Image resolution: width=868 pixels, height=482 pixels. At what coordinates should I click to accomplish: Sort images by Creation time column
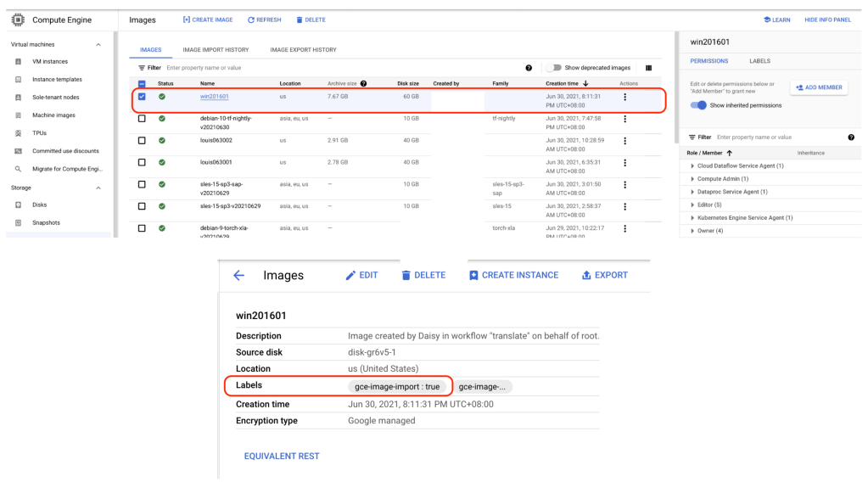pyautogui.click(x=562, y=83)
